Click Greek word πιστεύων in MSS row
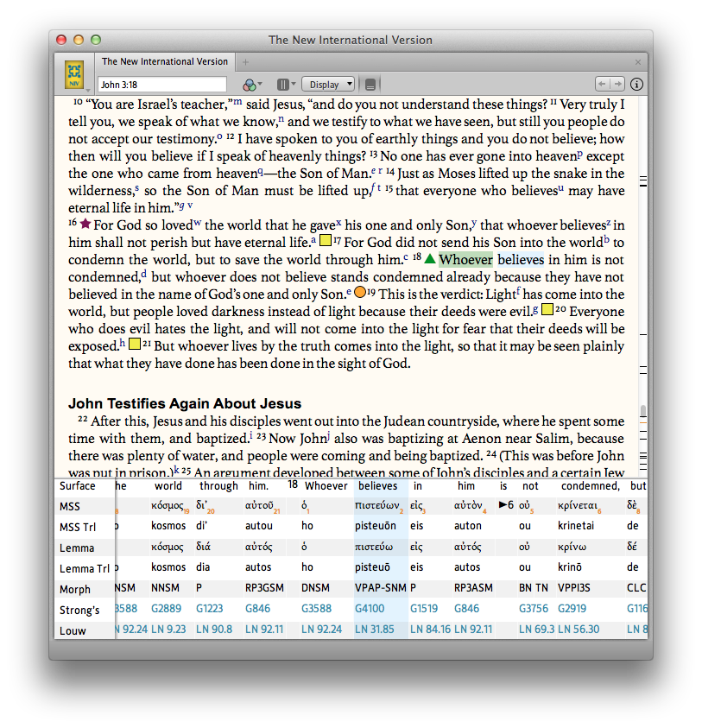The width and height of the screenshot is (702, 728). point(377,505)
